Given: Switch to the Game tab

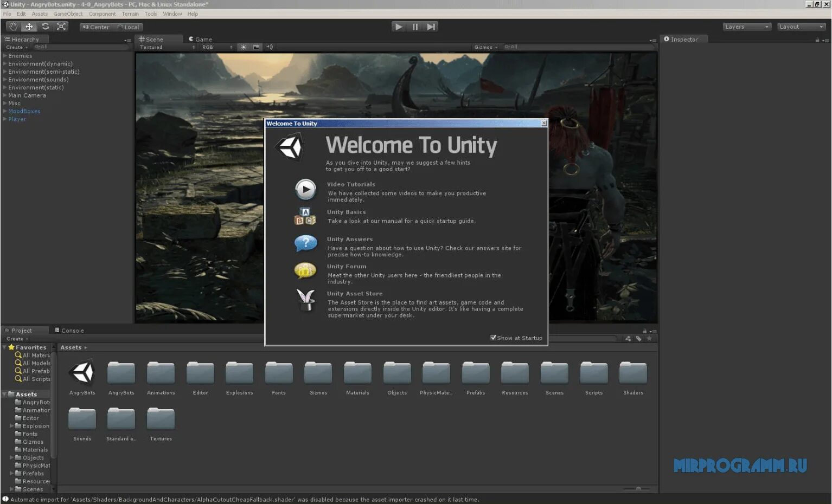Looking at the screenshot, I should 200,39.
